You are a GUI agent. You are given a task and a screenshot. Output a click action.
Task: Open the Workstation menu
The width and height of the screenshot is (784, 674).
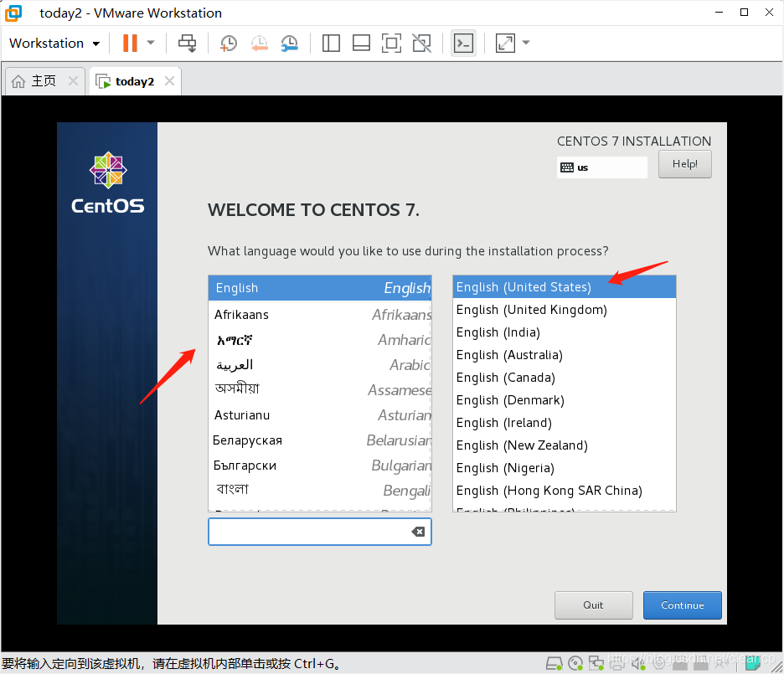[x=54, y=44]
